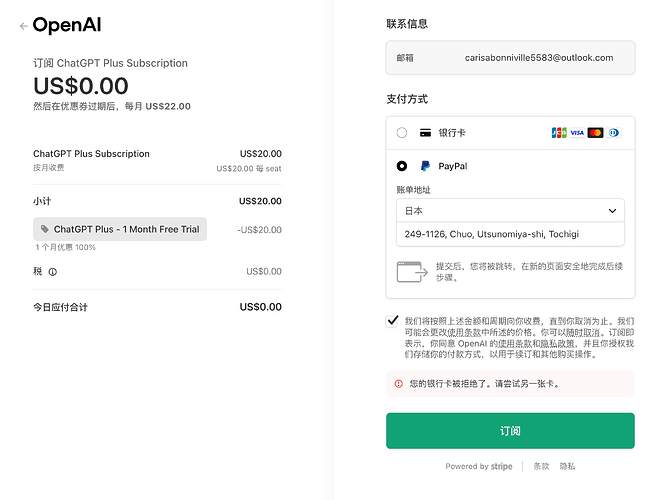Select the bank card radio button
672x500 pixels.
[x=402, y=132]
